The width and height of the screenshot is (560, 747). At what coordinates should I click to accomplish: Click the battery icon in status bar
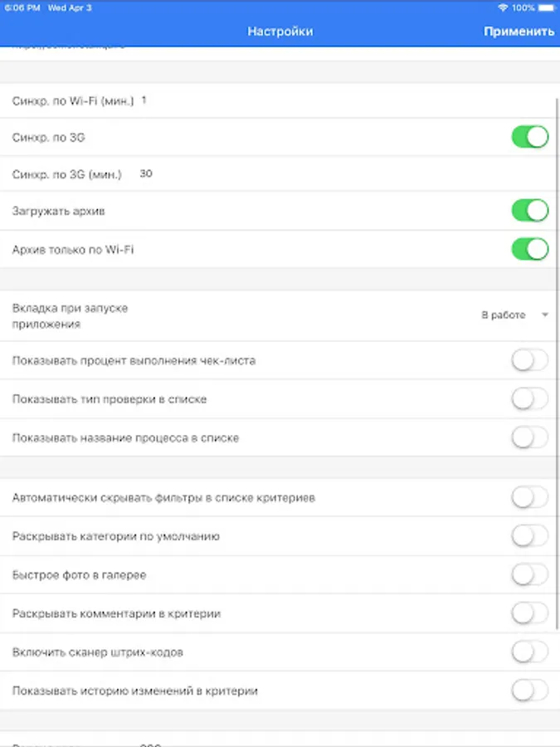point(548,7)
